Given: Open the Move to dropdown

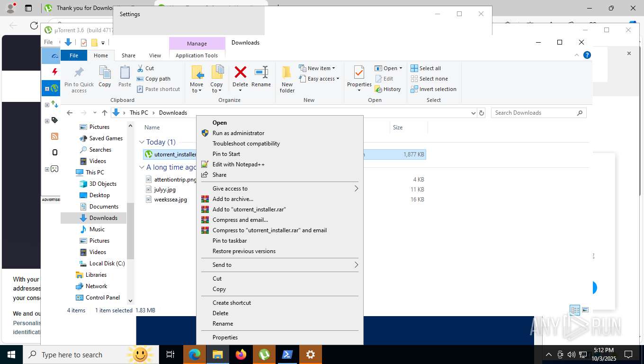Looking at the screenshot, I should pos(197,88).
